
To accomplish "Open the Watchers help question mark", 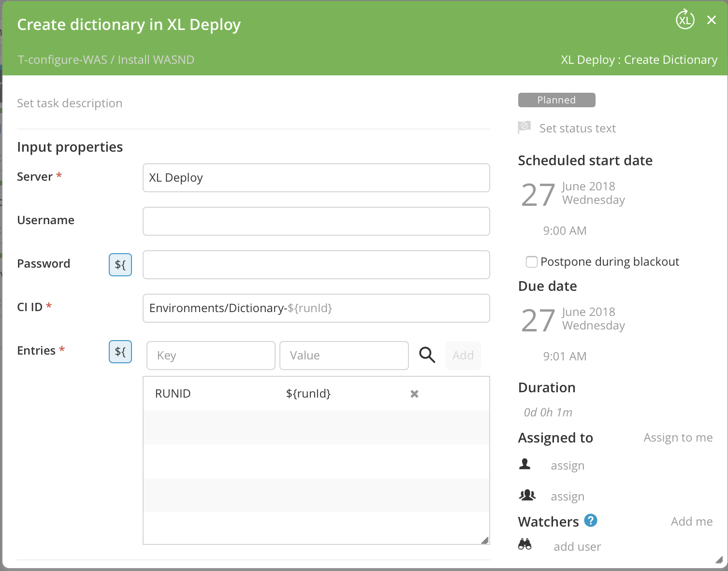I will pyautogui.click(x=591, y=520).
